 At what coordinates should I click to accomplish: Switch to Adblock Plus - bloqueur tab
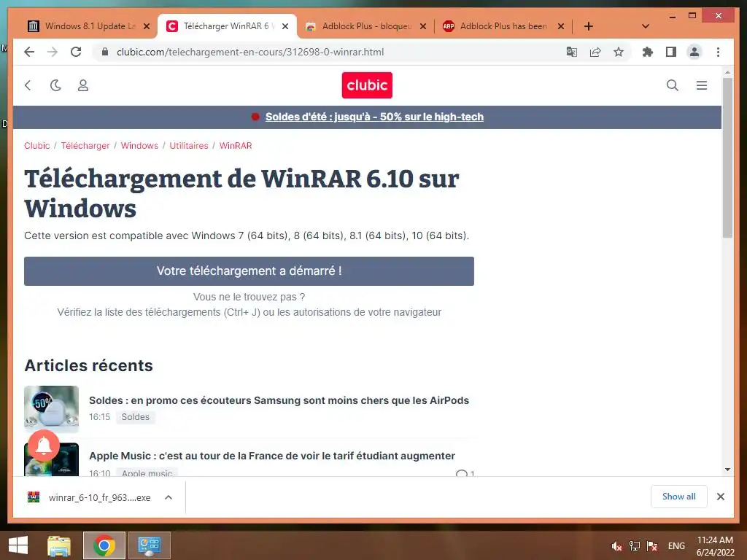(x=367, y=26)
